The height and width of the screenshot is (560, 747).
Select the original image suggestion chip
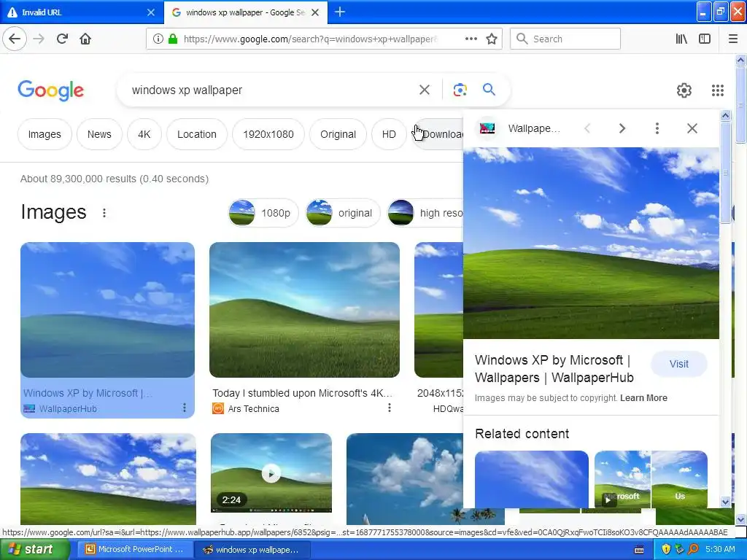[x=343, y=213]
